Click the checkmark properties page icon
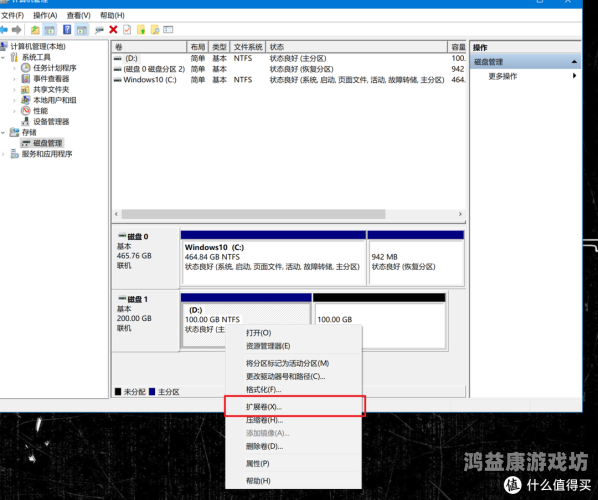The height and width of the screenshot is (500, 598). [127, 29]
